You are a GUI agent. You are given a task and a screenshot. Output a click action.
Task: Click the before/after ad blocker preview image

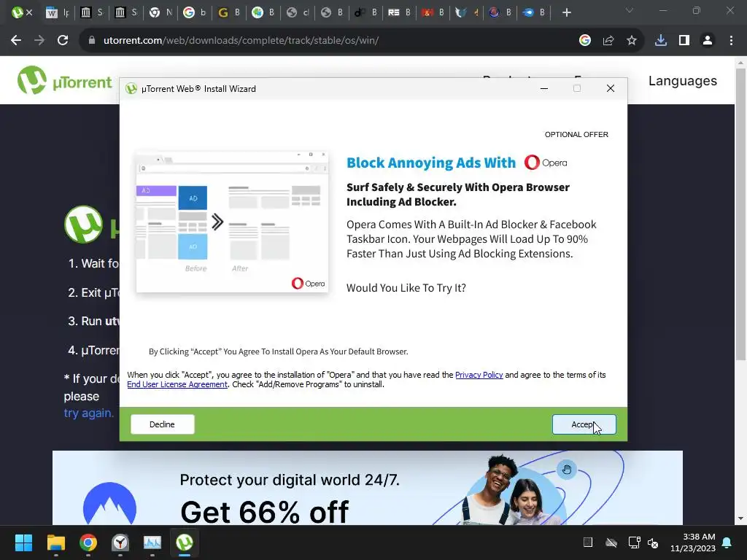tap(232, 222)
